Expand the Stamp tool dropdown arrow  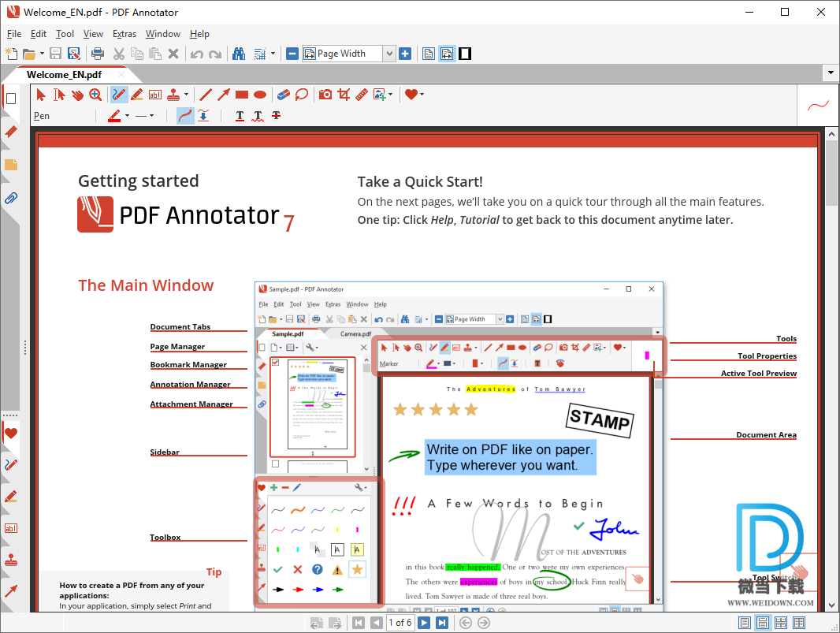pyautogui.click(x=185, y=95)
